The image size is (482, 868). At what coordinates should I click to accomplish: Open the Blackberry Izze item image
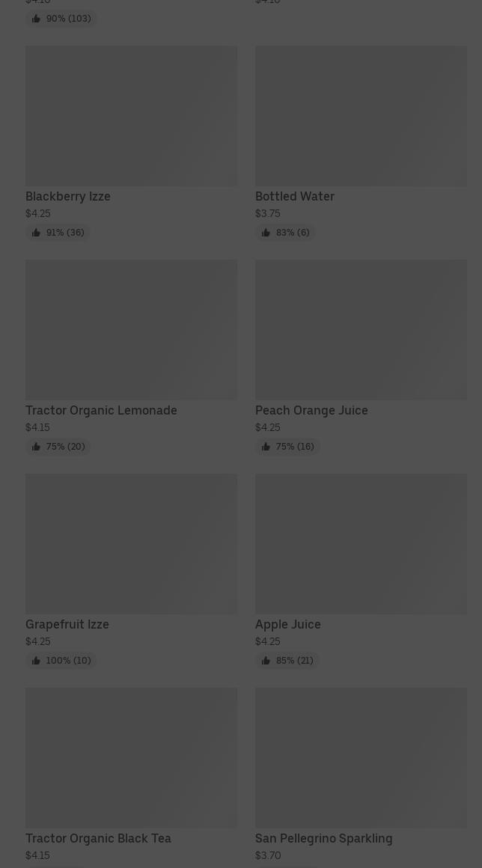pos(131,116)
